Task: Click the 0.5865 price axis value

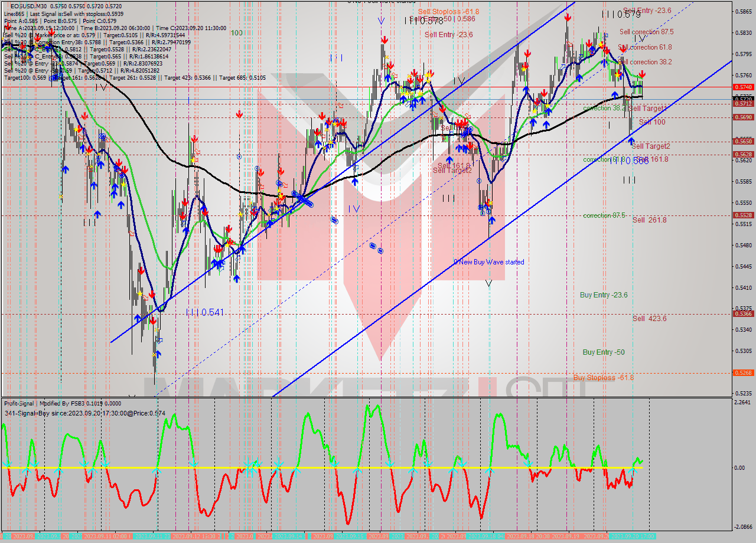Action: tap(743, 11)
